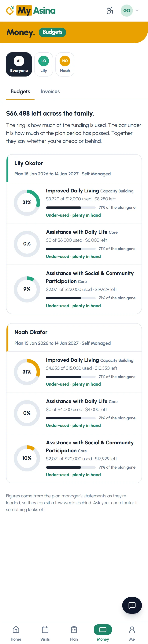Viewport: 148px width, 644px height.
Task: Filter budgets to Lily
Action: 44,64
